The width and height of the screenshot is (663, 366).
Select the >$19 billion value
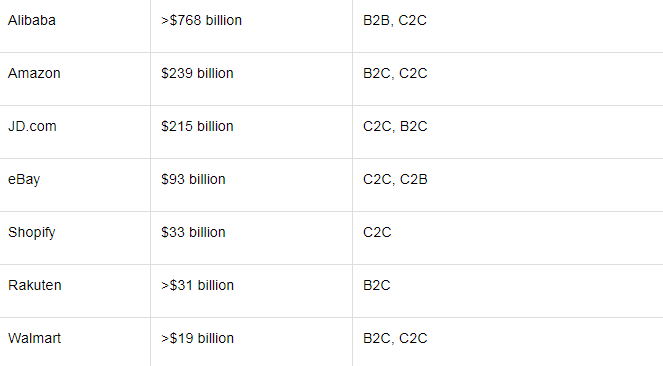coord(197,338)
